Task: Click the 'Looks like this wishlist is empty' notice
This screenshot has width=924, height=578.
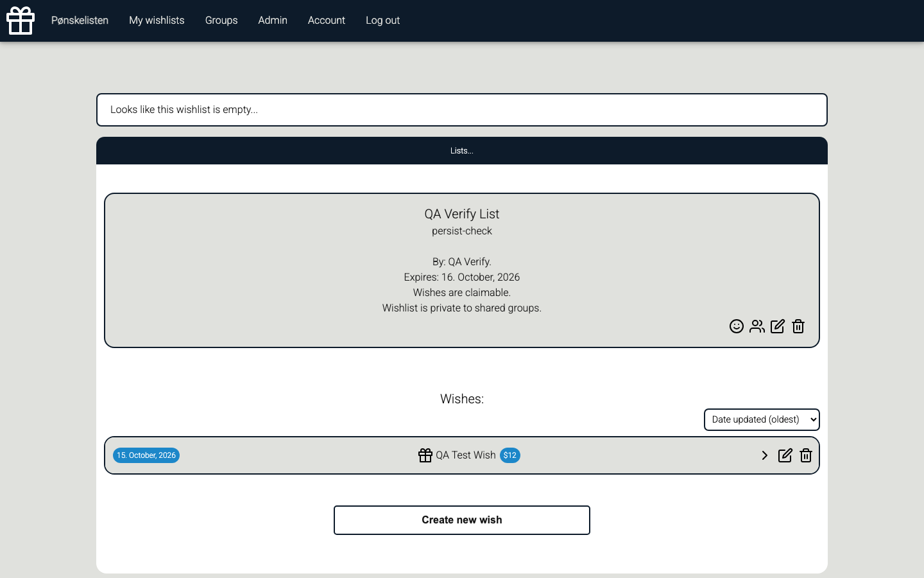Action: pos(462,110)
